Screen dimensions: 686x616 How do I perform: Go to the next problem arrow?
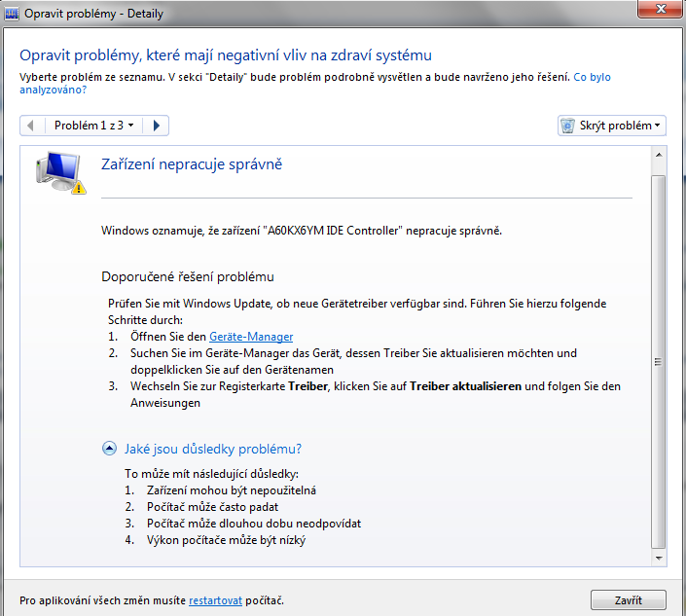157,126
